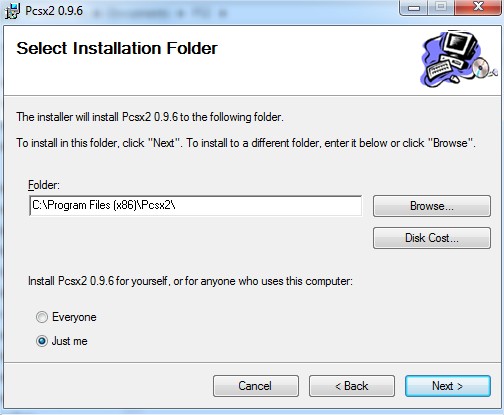Select the Everyone radio button
504x415 pixels.
point(42,317)
